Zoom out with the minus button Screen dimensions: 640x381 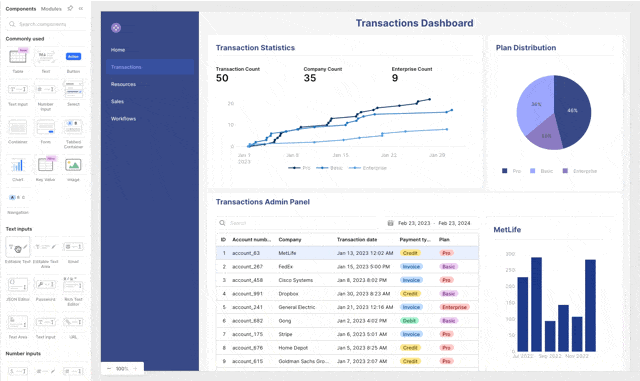pyautogui.click(x=109, y=368)
